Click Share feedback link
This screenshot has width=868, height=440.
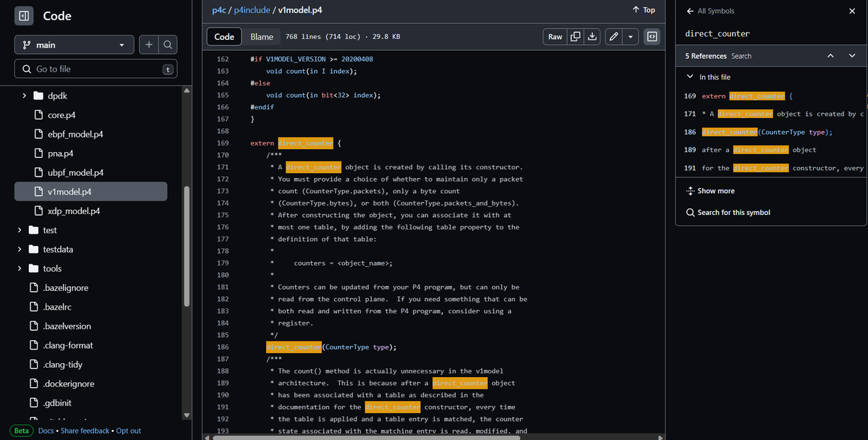click(x=85, y=431)
